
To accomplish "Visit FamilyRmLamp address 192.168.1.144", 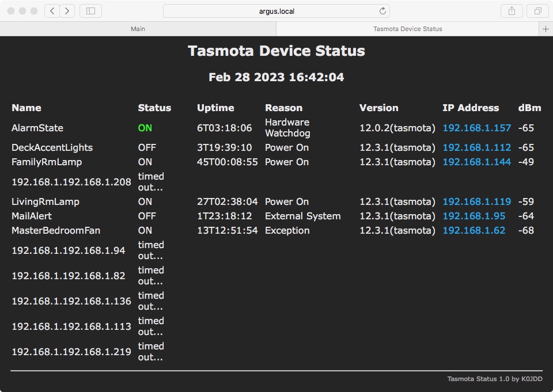I will 476,162.
